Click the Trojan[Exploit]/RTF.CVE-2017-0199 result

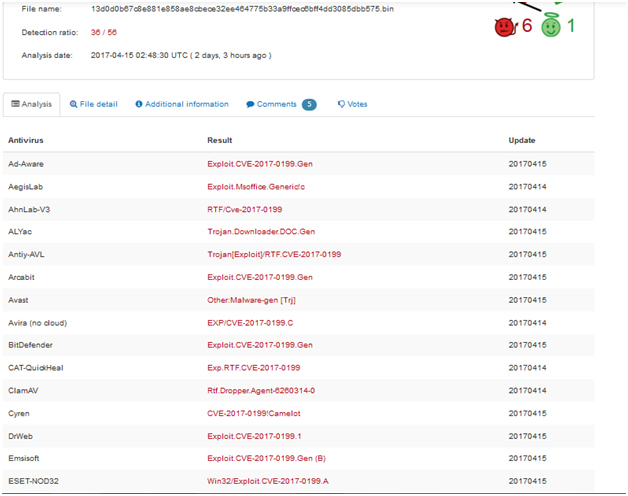(x=274, y=254)
